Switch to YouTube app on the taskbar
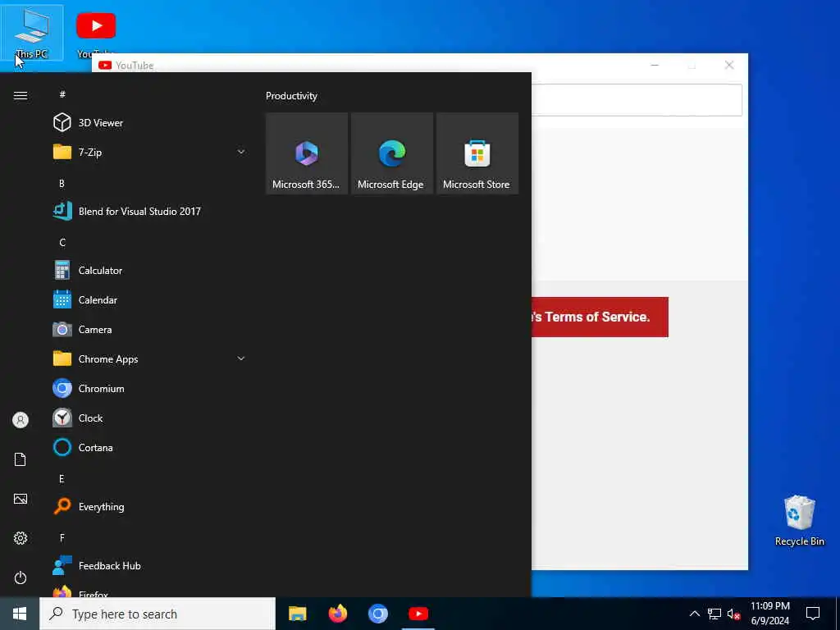The width and height of the screenshot is (840, 630). coord(418,614)
